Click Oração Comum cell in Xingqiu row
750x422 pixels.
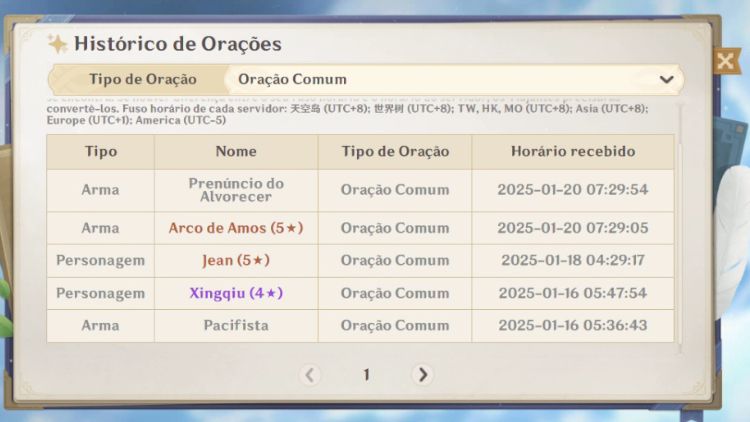click(395, 293)
